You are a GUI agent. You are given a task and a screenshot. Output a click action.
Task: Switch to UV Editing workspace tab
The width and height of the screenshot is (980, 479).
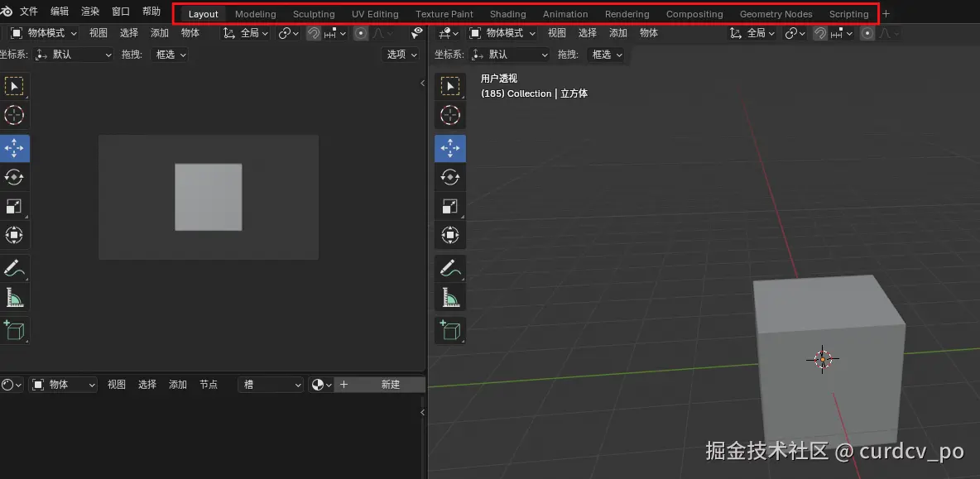pos(375,14)
